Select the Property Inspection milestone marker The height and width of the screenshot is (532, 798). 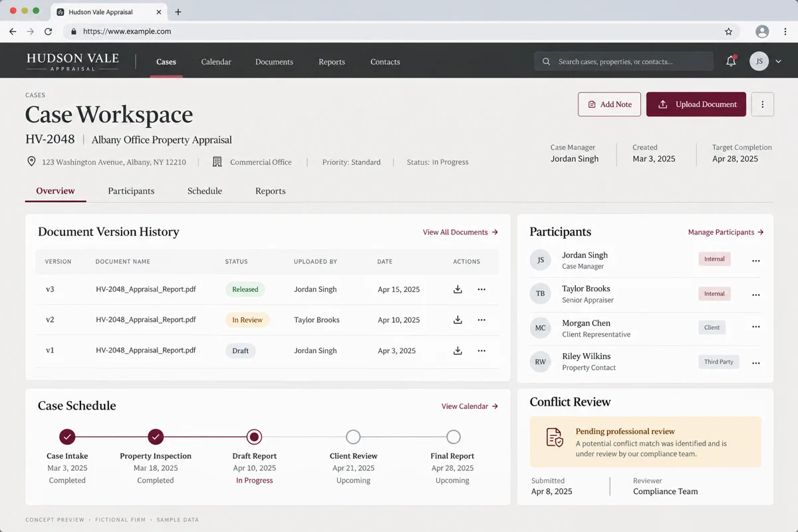coord(156,437)
